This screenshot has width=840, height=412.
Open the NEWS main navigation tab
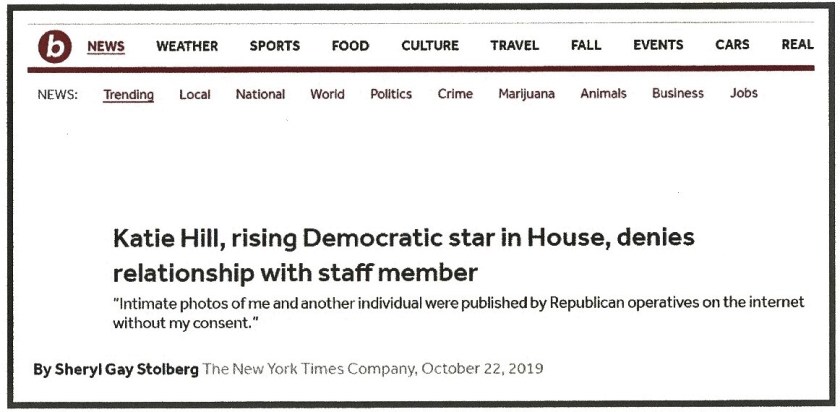[106, 46]
